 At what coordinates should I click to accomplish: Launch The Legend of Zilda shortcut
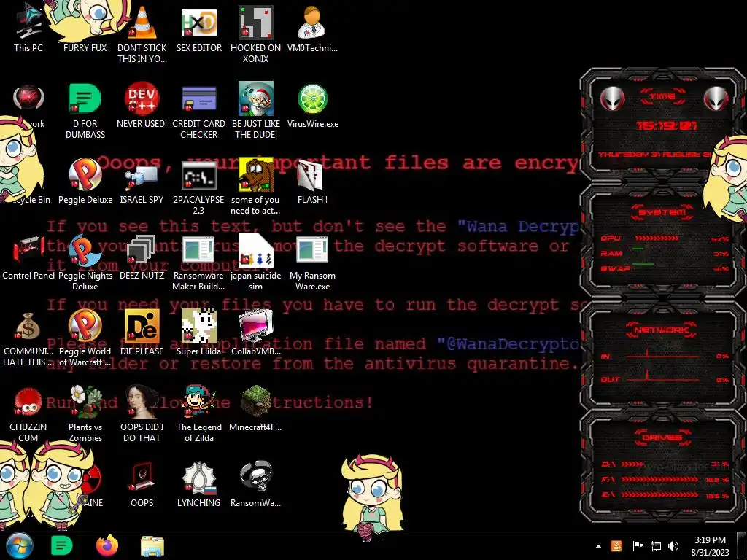(199, 414)
